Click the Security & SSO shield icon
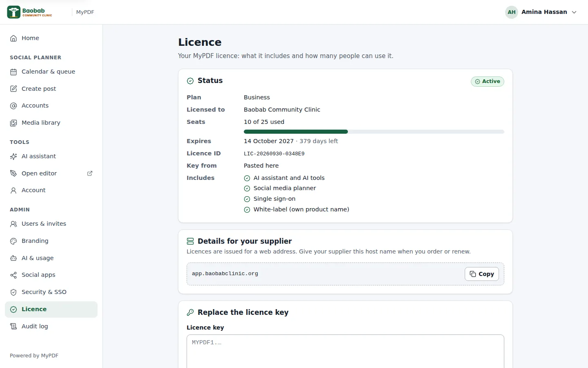Image resolution: width=588 pixels, height=368 pixels. point(13,292)
